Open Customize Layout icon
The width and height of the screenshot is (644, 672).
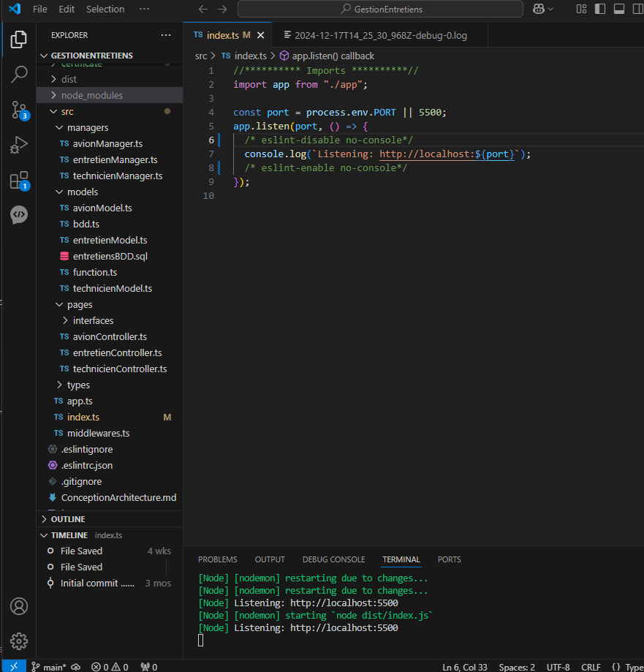click(581, 9)
